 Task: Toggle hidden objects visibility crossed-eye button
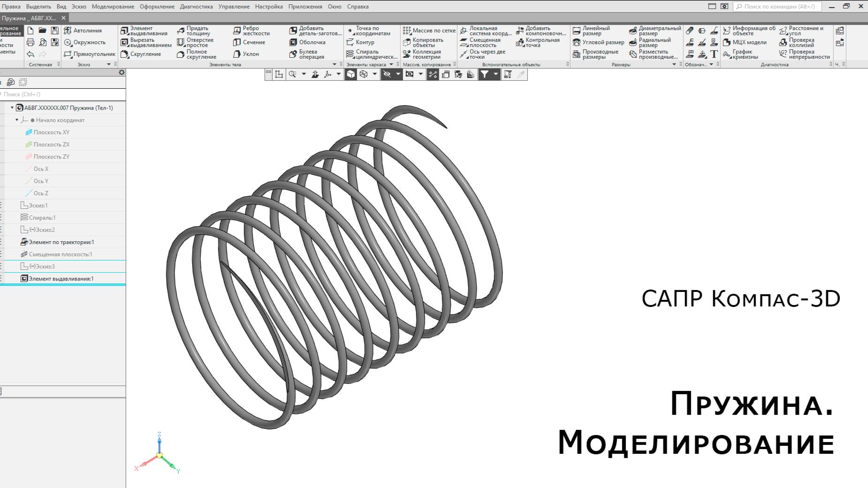pyautogui.click(x=387, y=74)
